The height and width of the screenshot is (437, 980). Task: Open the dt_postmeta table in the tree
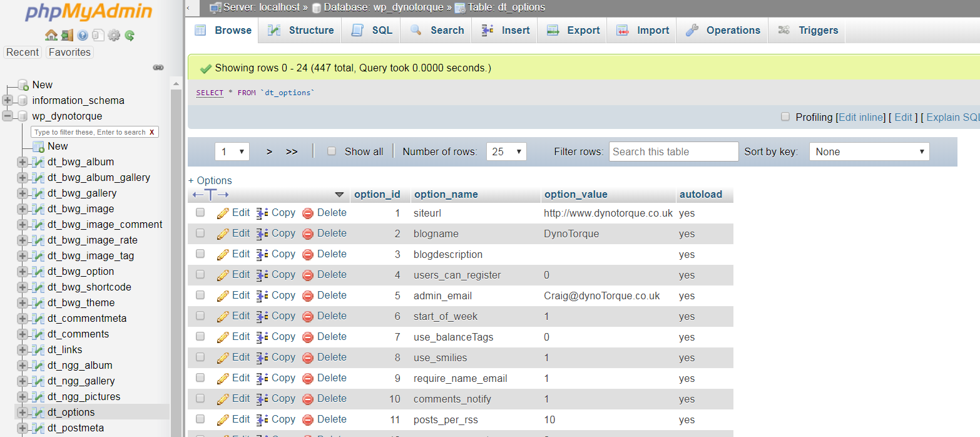tap(76, 428)
